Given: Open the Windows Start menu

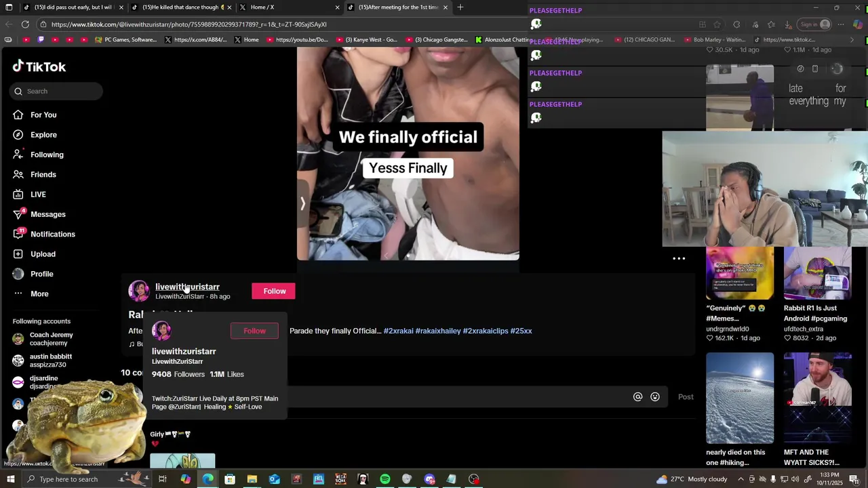Looking at the screenshot, I should (10, 479).
